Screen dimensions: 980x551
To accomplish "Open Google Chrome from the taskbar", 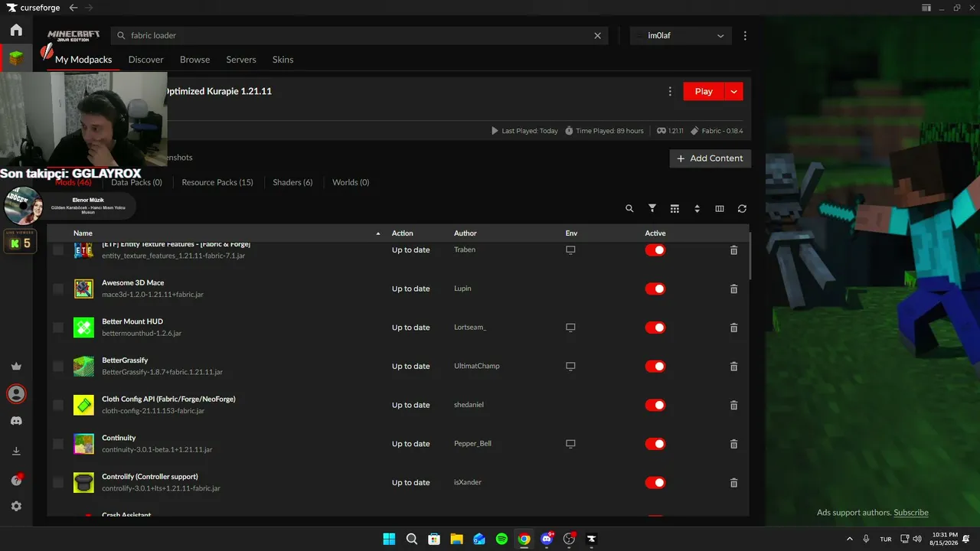I will click(x=524, y=539).
